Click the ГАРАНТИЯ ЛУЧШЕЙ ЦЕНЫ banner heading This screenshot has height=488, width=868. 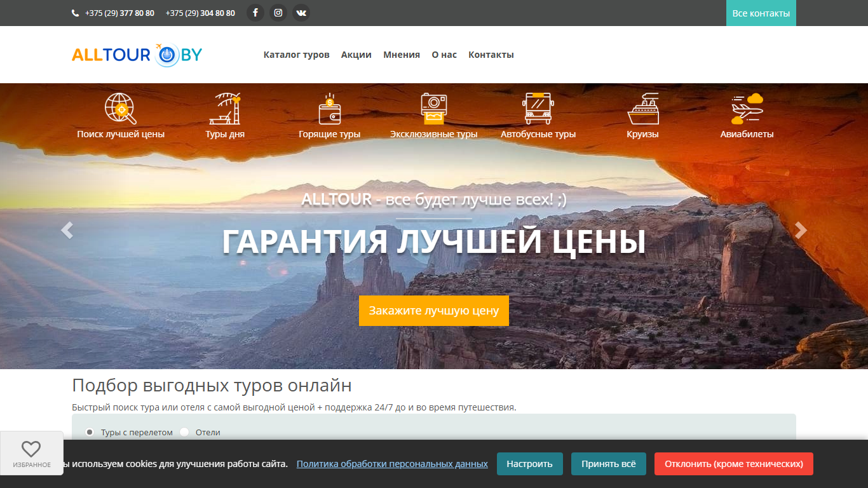pyautogui.click(x=434, y=242)
